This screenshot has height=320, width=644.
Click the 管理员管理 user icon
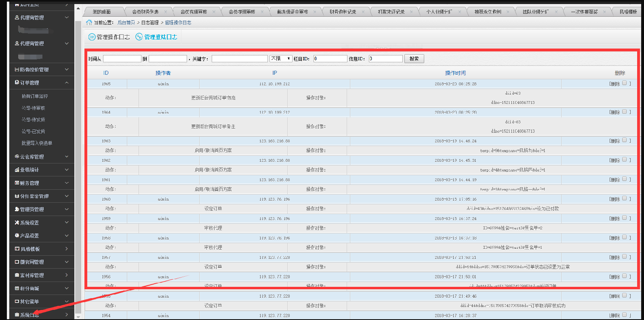point(17,209)
